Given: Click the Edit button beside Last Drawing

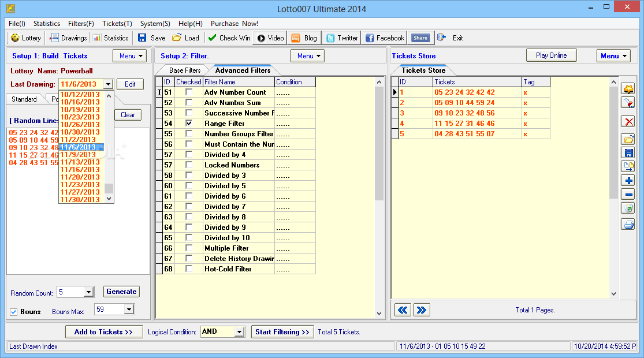Looking at the screenshot, I should point(130,84).
